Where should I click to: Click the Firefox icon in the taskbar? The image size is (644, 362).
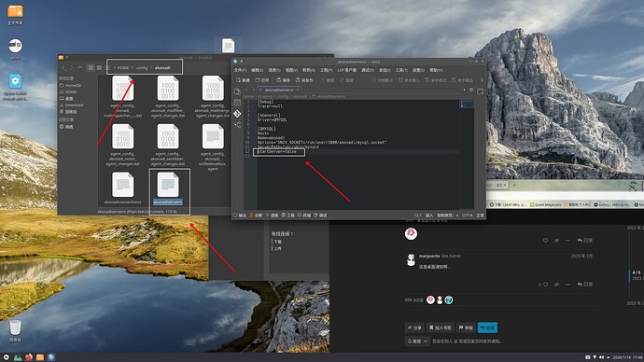(29, 357)
